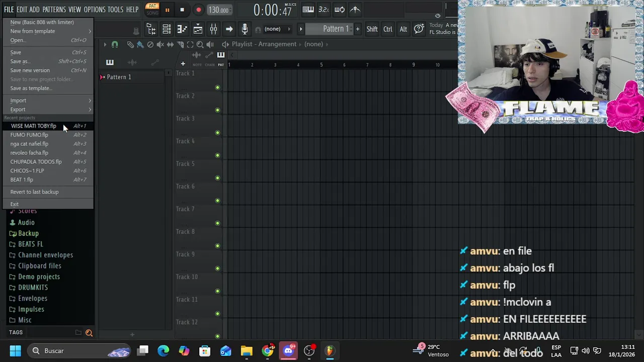Click the arrow tool icon in toolbar
644x362 pixels.
pyautogui.click(x=229, y=29)
